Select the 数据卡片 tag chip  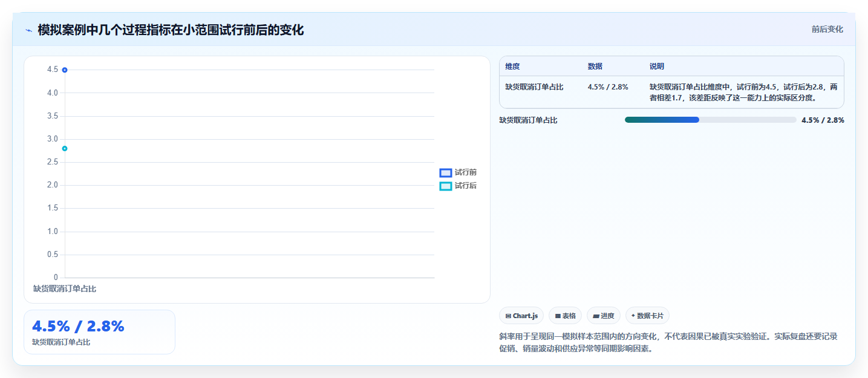647,316
